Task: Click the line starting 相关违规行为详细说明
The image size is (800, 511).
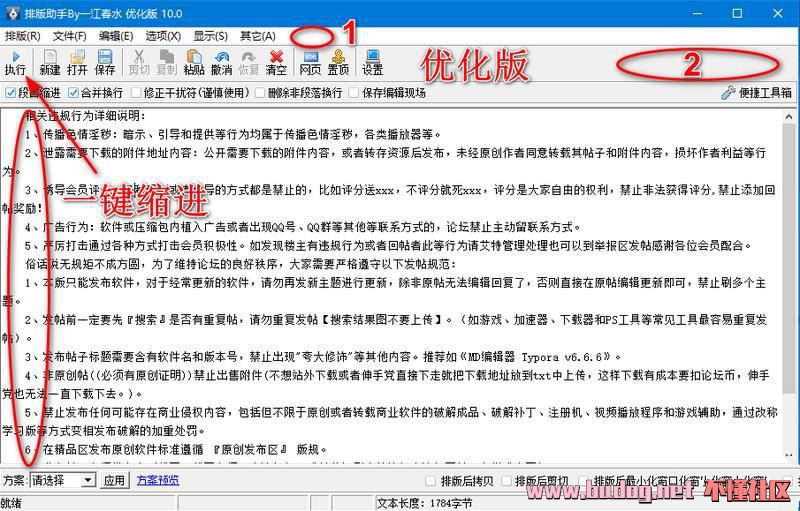Action: click(86, 116)
